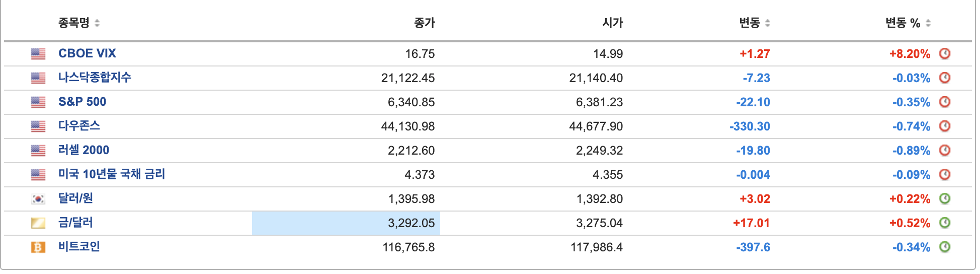
Task: Click the Korean flag icon beside 달러/원
Action: coord(38,199)
